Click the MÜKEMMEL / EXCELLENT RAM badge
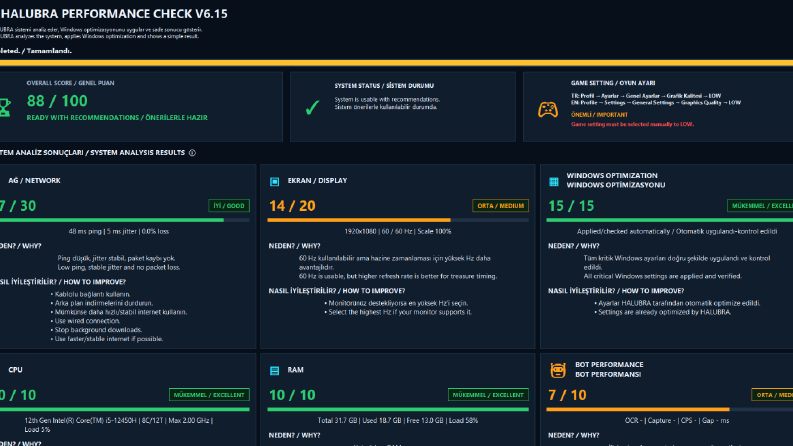The height and width of the screenshot is (446, 793). point(488,395)
